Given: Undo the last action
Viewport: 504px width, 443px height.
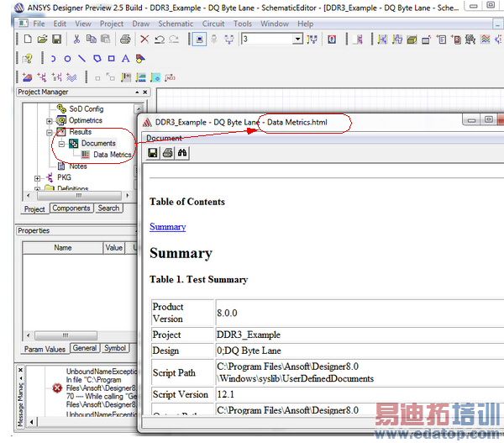Looking at the screenshot, I should [x=159, y=39].
